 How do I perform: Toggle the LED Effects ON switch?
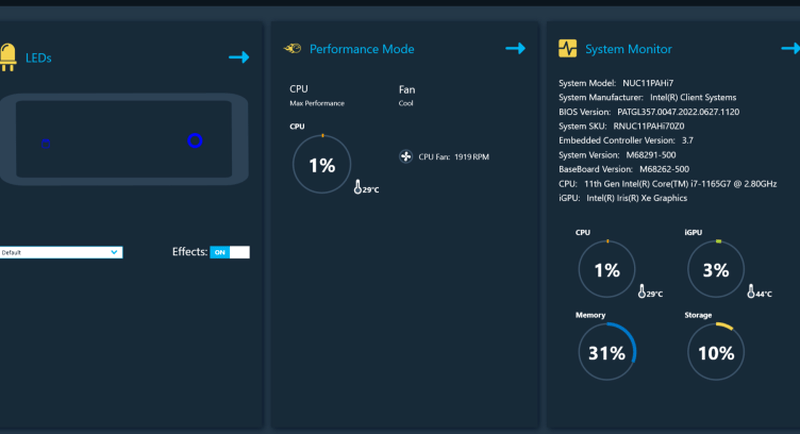point(230,252)
